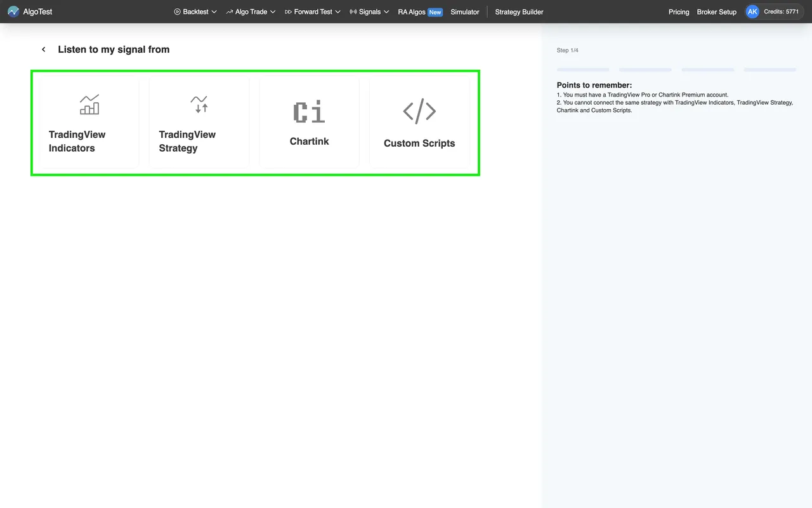Open Strategy Builder
Viewport: 812px width, 508px height.
point(519,11)
